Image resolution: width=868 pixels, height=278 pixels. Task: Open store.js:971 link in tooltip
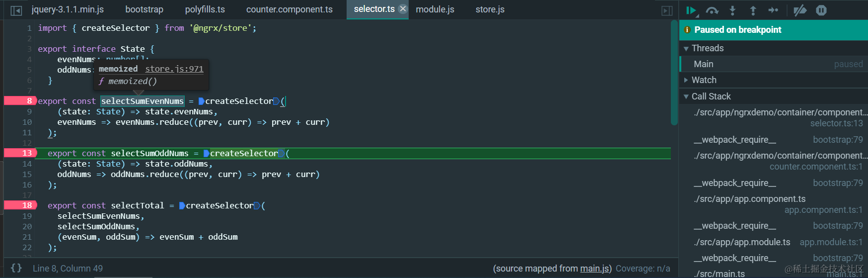174,69
